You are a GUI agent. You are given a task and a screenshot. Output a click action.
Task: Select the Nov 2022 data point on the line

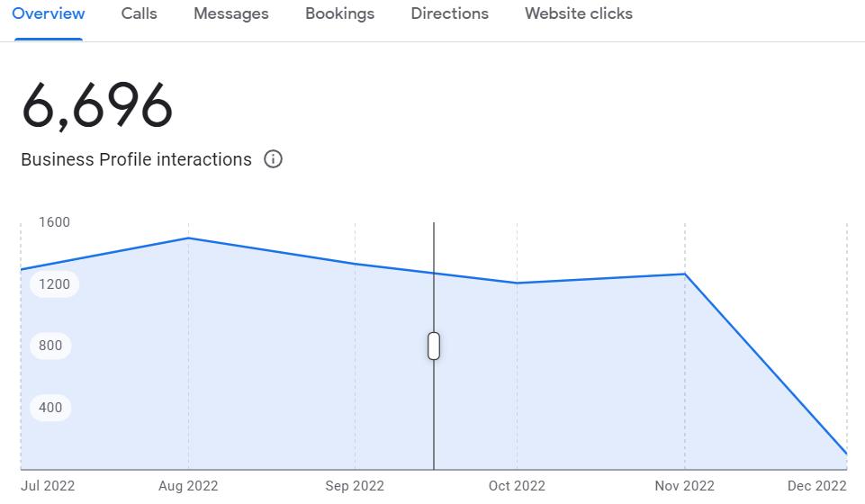(x=685, y=274)
